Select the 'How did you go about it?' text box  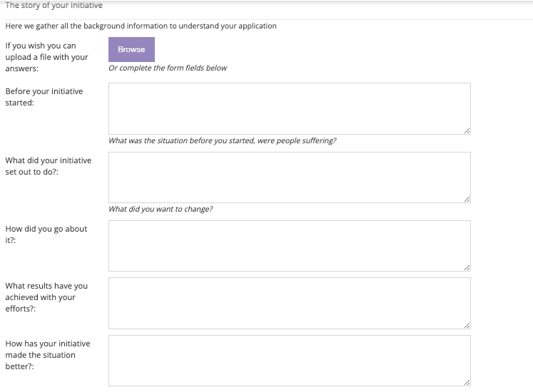(290, 246)
